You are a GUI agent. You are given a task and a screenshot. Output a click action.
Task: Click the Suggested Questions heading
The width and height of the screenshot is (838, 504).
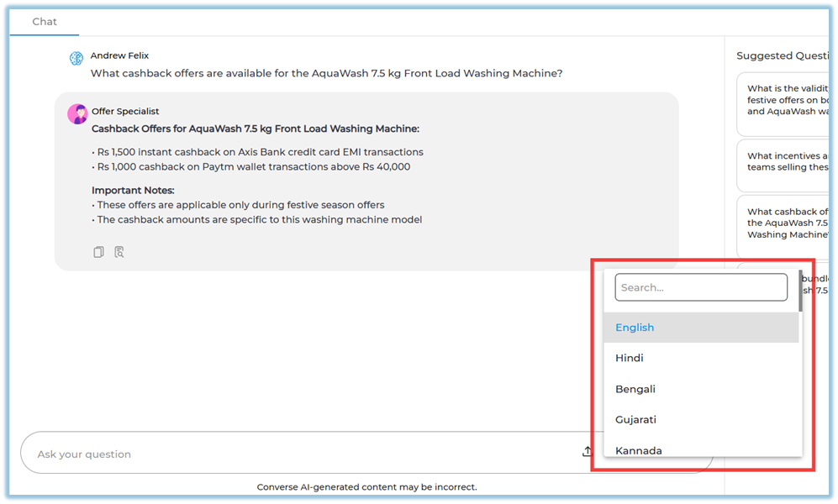click(x=777, y=55)
